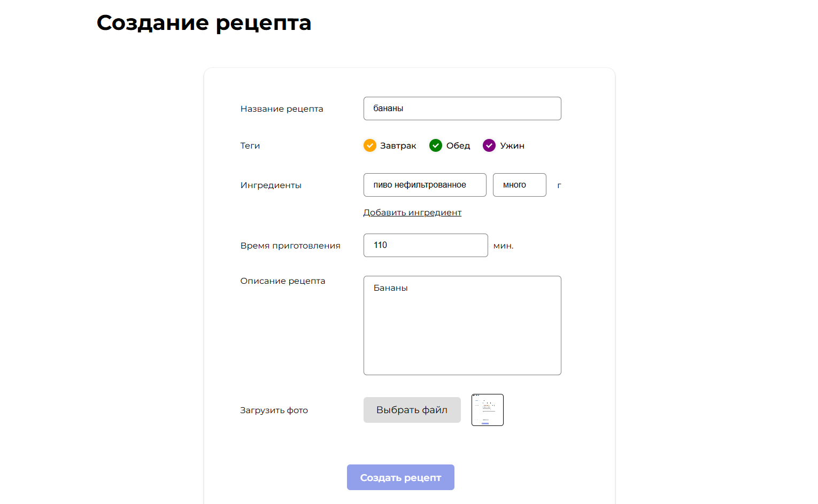Click the Теги label
This screenshot has width=818, height=504.
point(250,145)
